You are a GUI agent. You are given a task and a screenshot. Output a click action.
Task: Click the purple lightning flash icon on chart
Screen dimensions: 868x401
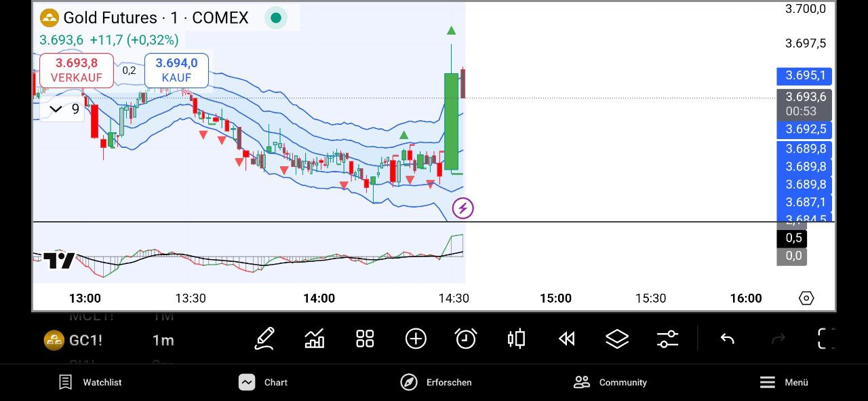(462, 208)
